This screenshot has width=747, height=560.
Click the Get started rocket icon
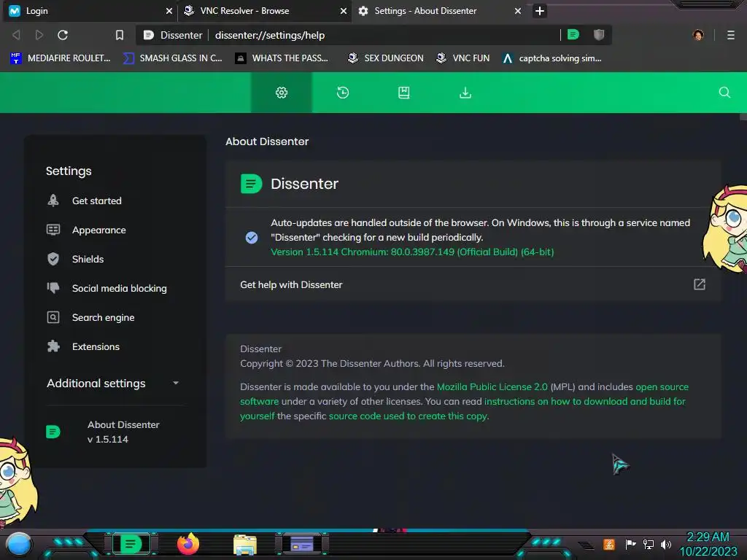[x=53, y=201]
